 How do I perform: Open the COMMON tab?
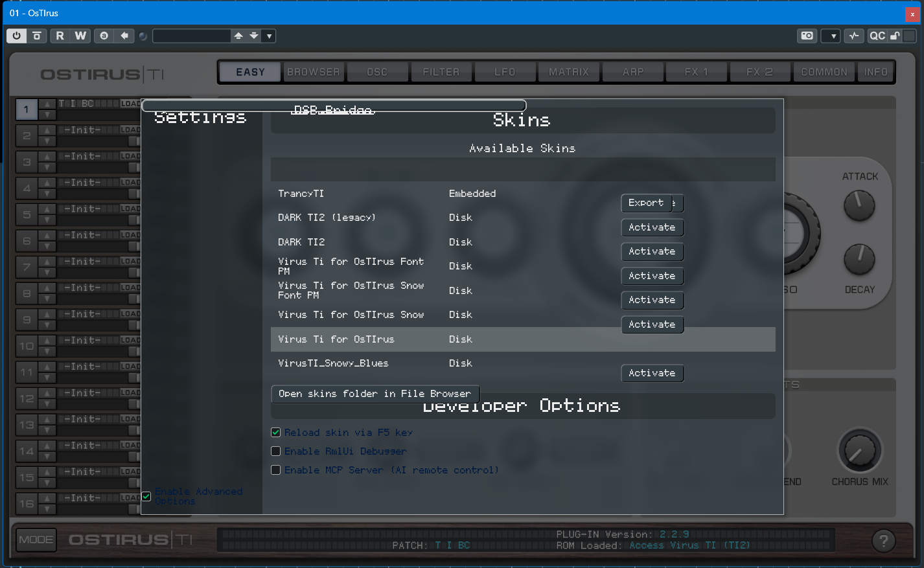pyautogui.click(x=824, y=72)
